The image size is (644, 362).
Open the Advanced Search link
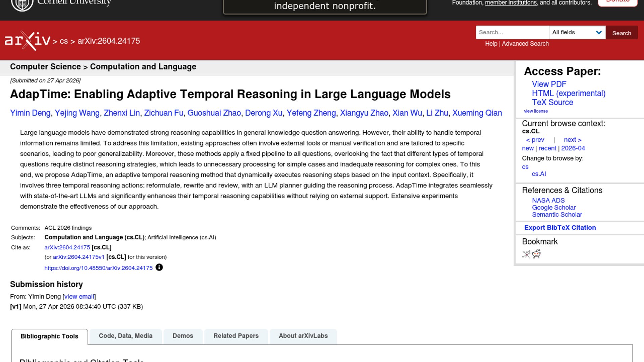(525, 44)
